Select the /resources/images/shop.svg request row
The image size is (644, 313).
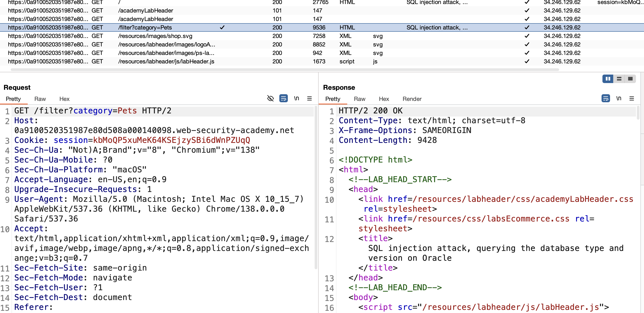pyautogui.click(x=322, y=36)
